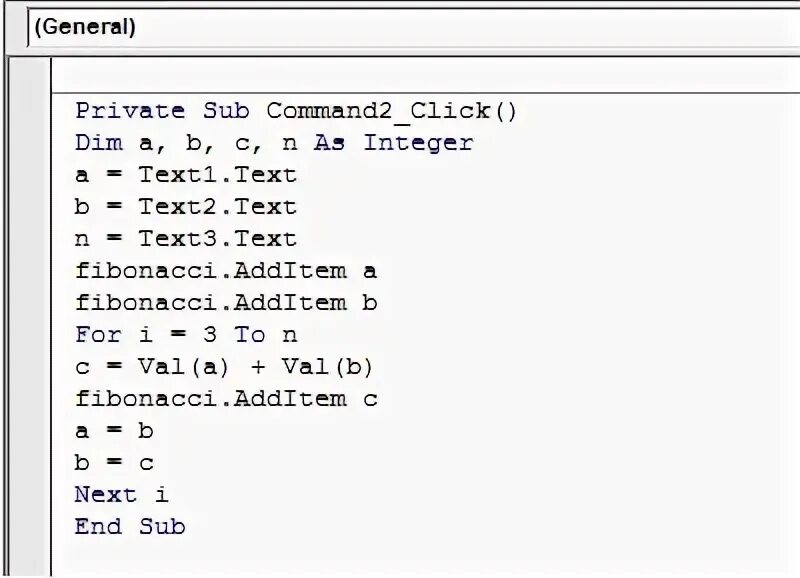The height and width of the screenshot is (578, 800).
Task: Click the fibonacci.AddItem a line
Action: pyautogui.click(x=226, y=271)
